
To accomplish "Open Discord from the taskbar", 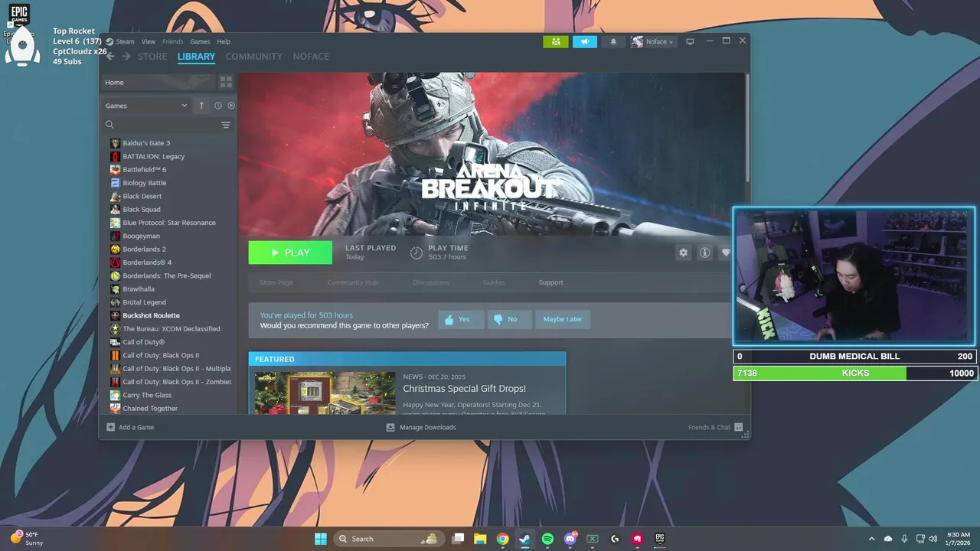I will pos(570,539).
